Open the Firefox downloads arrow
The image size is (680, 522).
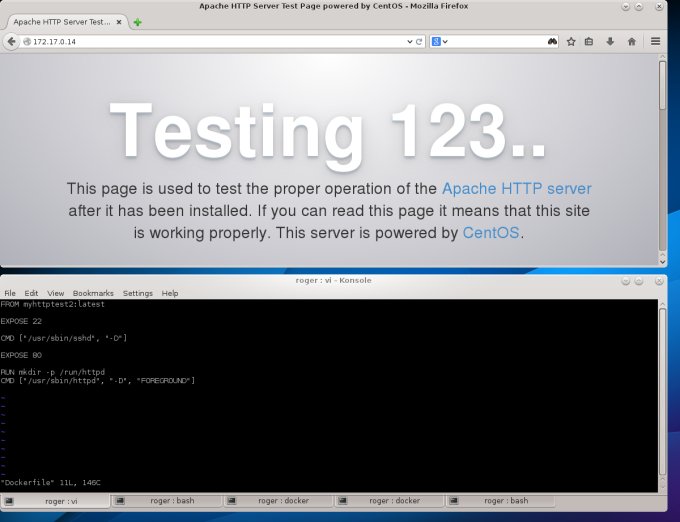click(x=610, y=42)
